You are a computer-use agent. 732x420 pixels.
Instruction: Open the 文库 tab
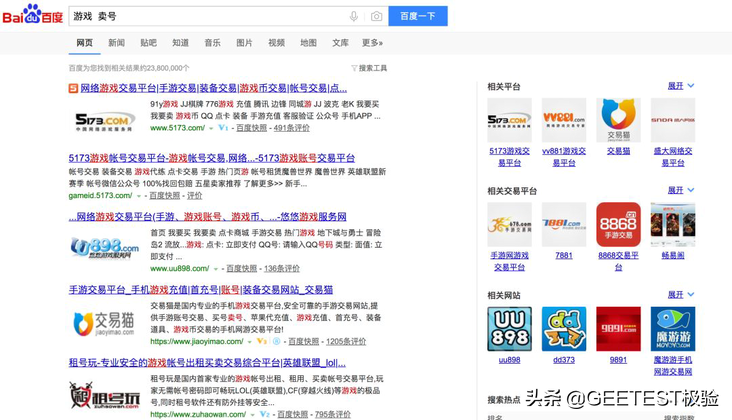(340, 43)
